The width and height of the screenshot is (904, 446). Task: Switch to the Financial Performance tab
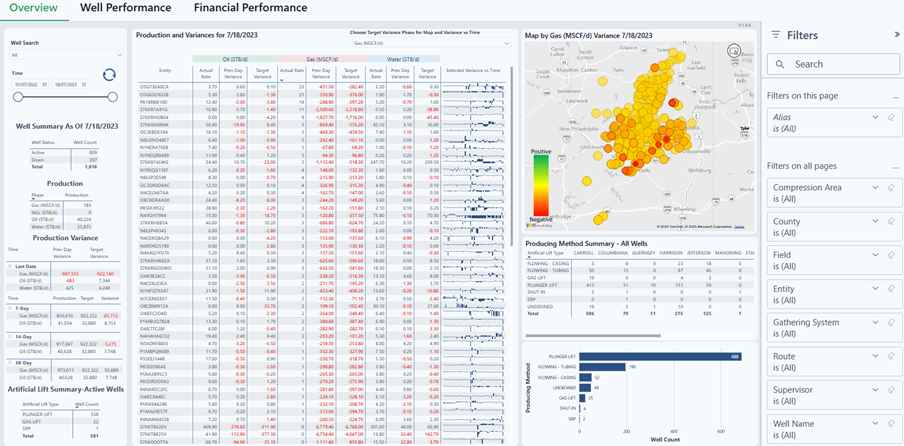(x=250, y=8)
